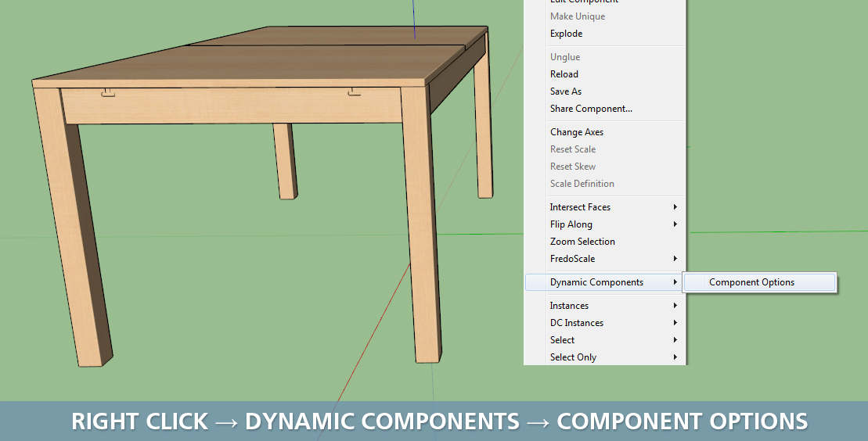This screenshot has width=868, height=441.
Task: Click Reset Scale entry
Action: (604, 149)
